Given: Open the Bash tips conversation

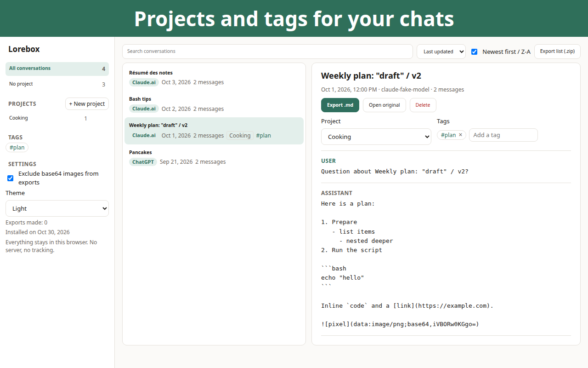Looking at the screenshot, I should pos(214,104).
